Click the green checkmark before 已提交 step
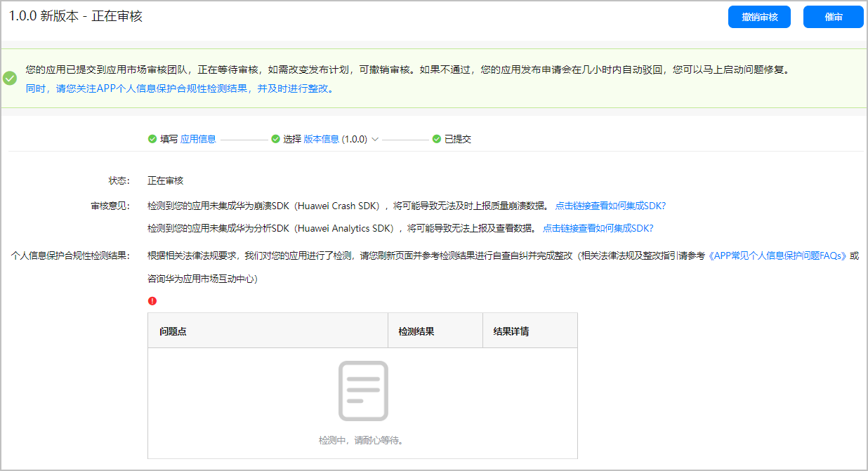Viewport: 868px width, 471px height. point(437,138)
